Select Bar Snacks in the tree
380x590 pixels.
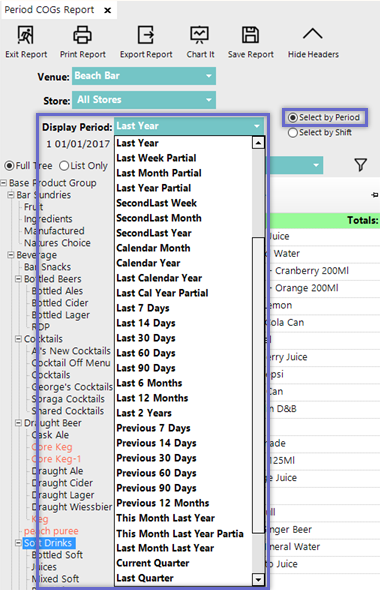tap(47, 267)
